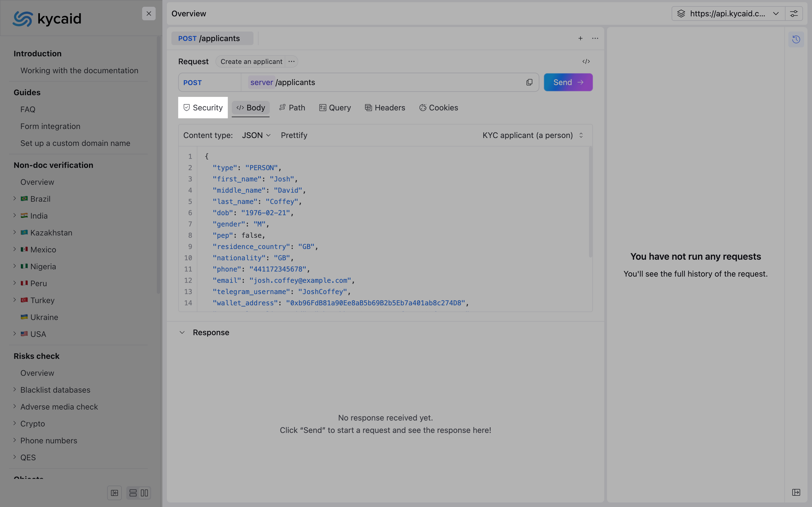Image resolution: width=812 pixels, height=507 pixels.
Task: Open tab options ellipsis next to plus
Action: (x=595, y=39)
